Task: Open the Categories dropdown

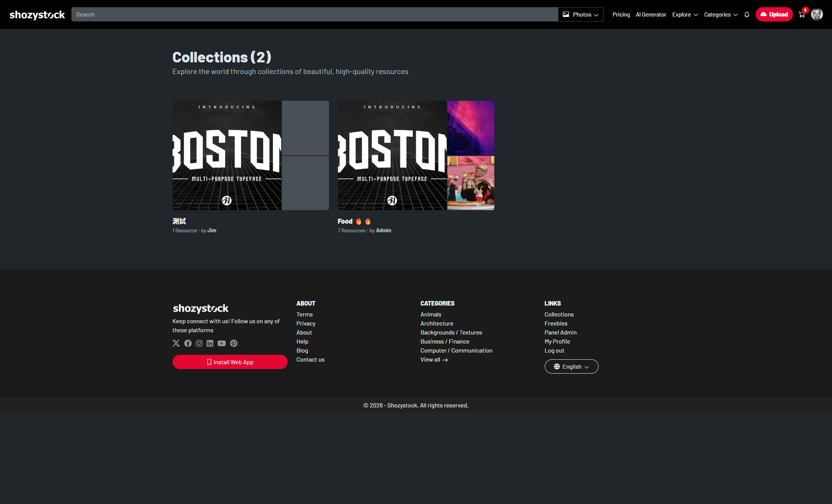Action: coord(720,15)
